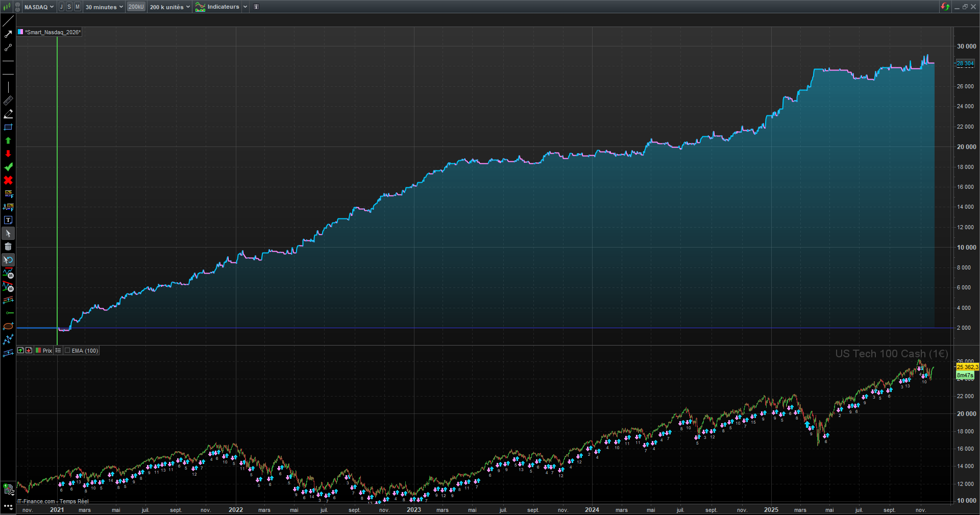This screenshot has height=515, width=980.
Task: Select the ellipse drawing tool
Action: point(8,326)
